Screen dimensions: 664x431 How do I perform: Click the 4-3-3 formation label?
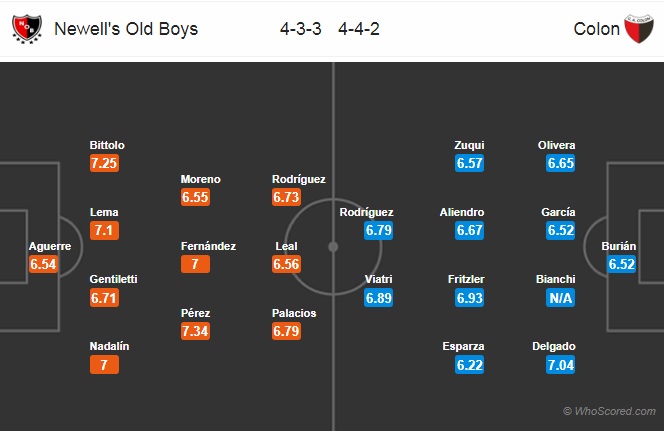click(301, 29)
